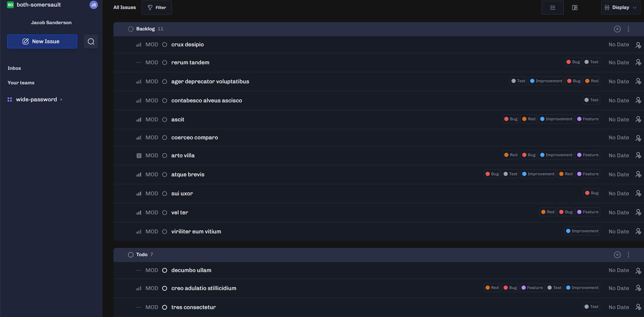This screenshot has height=317, width=644.
Task: Click urgent priority icon on arto villa
Action: click(139, 156)
